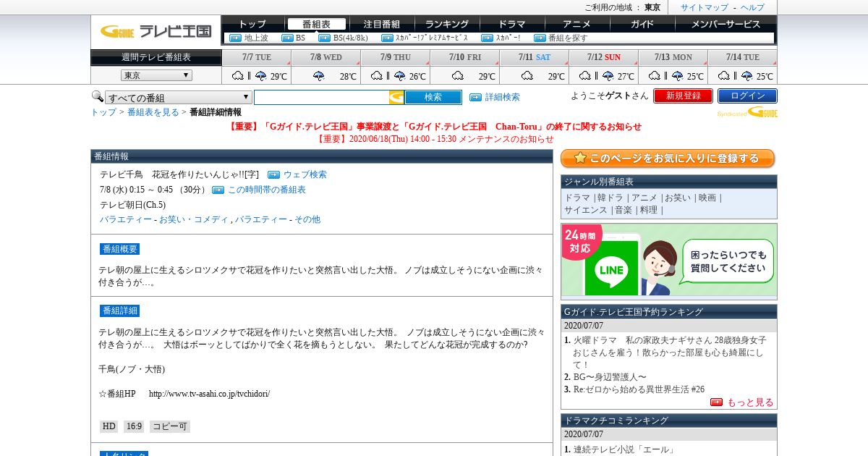Select the 7/11 SAT date column
This screenshot has height=456, width=868.
(x=535, y=57)
